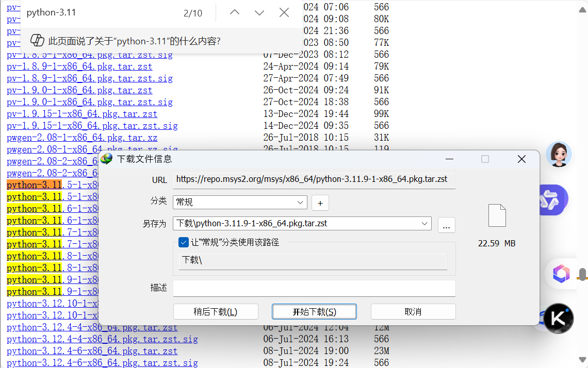Click the 开始下载(S) button

pyautogui.click(x=314, y=312)
